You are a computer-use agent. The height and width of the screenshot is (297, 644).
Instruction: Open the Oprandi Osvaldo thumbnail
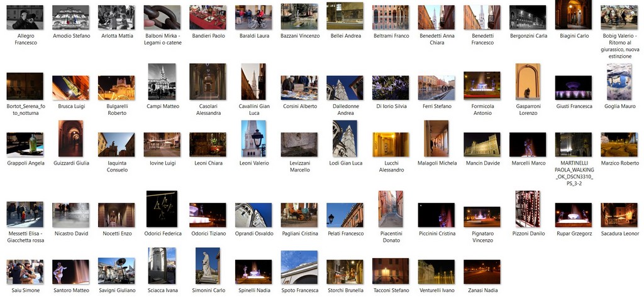(x=253, y=215)
